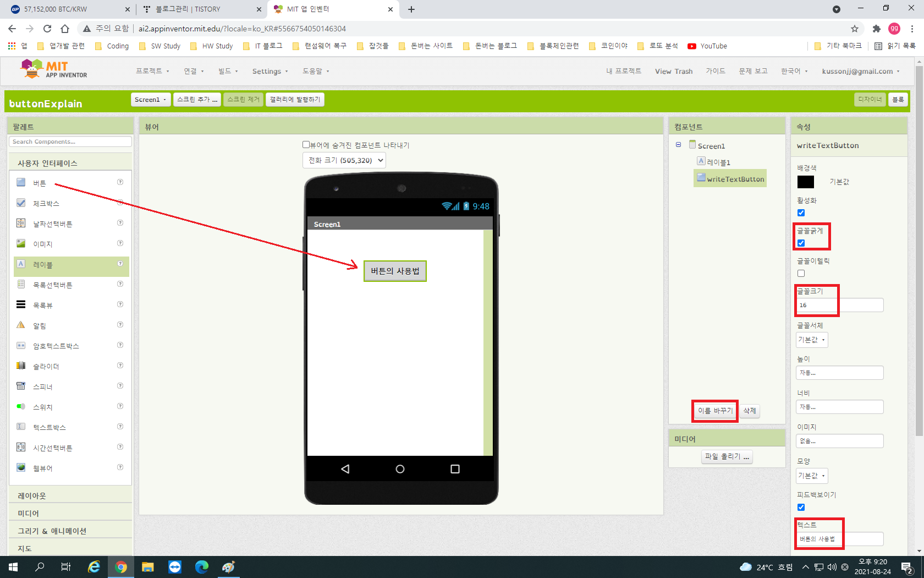Open help icon for 슬라이더 component

[x=120, y=366]
